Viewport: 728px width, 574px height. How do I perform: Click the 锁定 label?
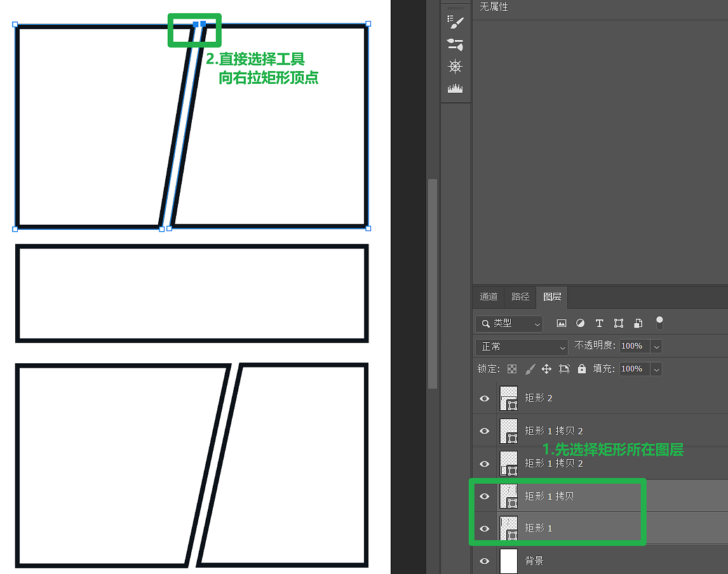pos(489,369)
